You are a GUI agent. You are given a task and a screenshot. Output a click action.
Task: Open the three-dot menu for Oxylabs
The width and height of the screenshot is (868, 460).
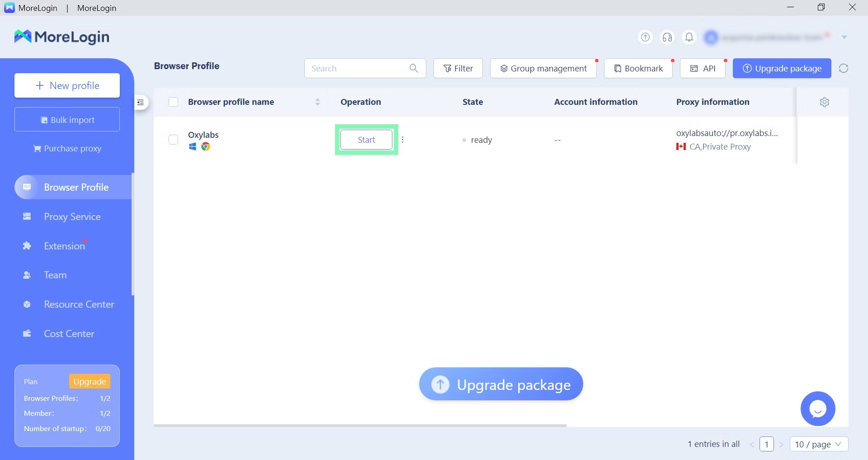point(402,140)
